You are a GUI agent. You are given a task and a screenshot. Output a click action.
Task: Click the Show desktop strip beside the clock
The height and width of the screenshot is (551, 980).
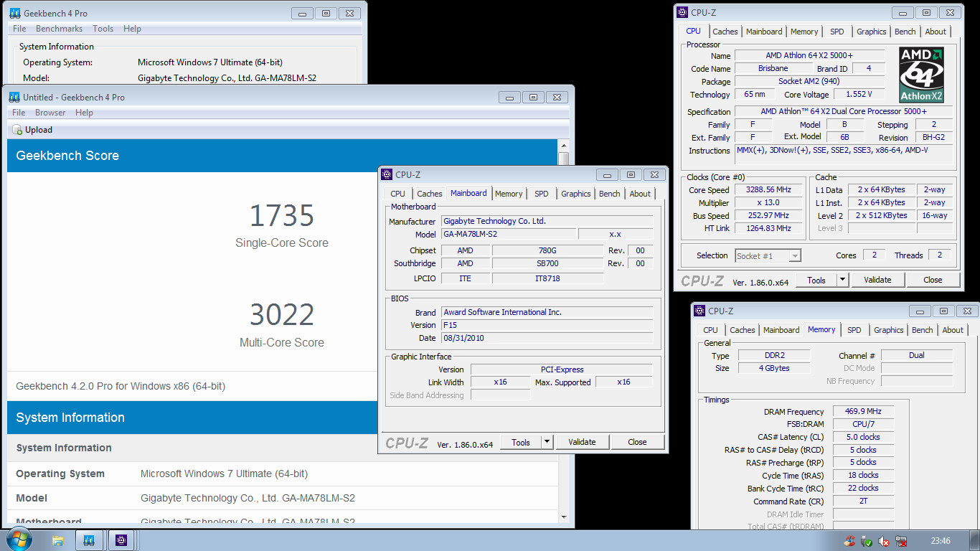(975, 541)
